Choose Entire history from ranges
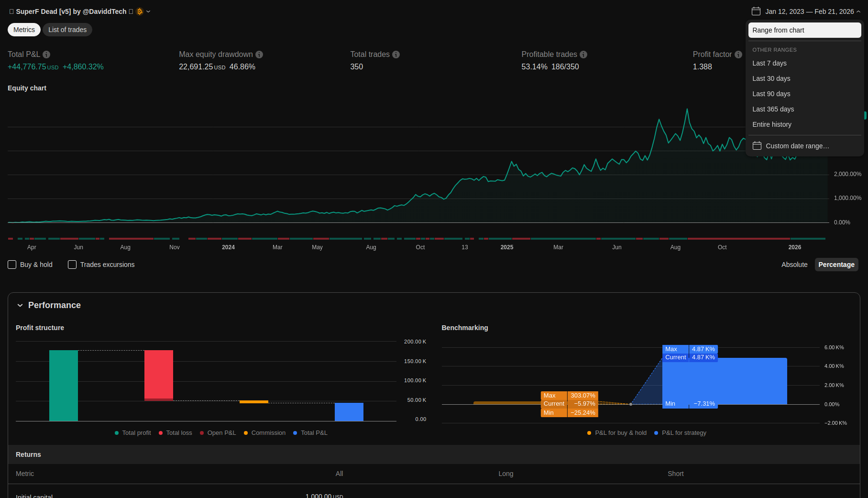Viewport: 868px width, 498px height. pos(771,124)
